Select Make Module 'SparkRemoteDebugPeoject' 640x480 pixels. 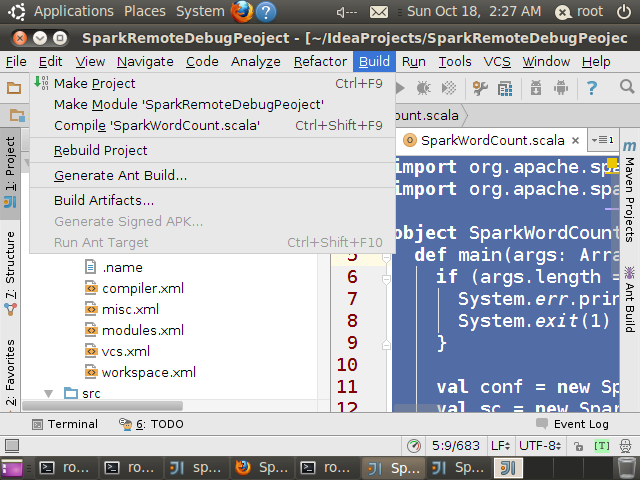pos(212,104)
